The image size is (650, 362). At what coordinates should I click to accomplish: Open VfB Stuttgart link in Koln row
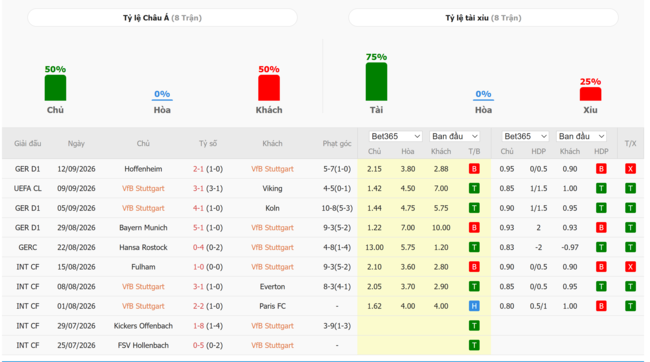pos(143,208)
